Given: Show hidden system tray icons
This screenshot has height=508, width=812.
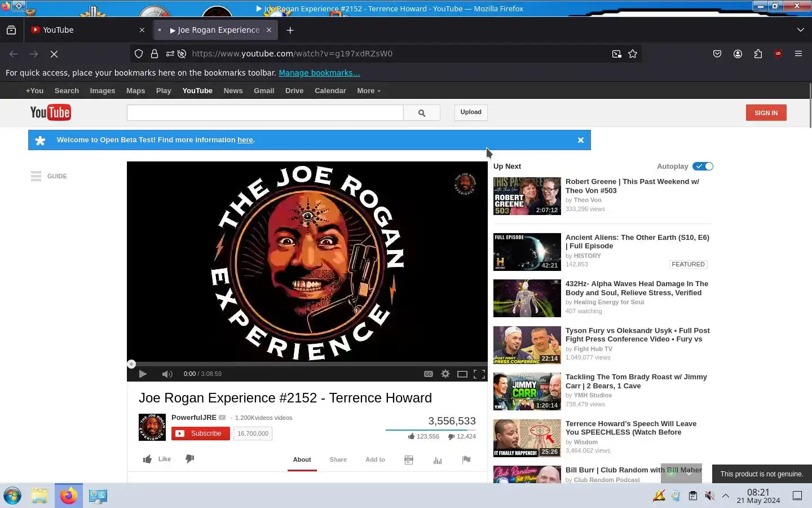Looking at the screenshot, I should click(x=726, y=496).
